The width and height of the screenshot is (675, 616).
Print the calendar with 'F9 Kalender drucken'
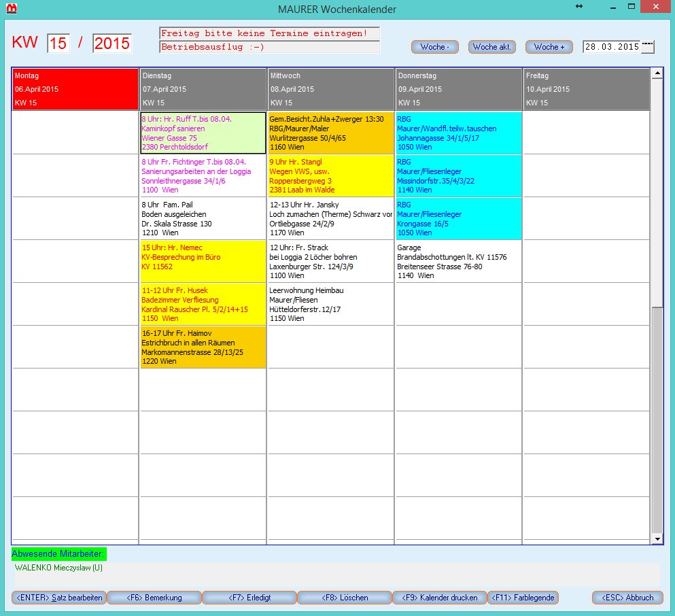[440, 598]
